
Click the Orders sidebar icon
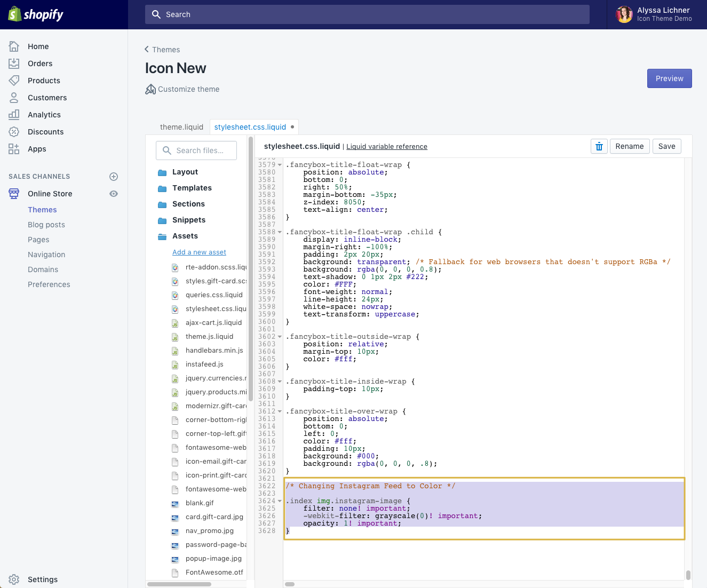click(x=14, y=63)
